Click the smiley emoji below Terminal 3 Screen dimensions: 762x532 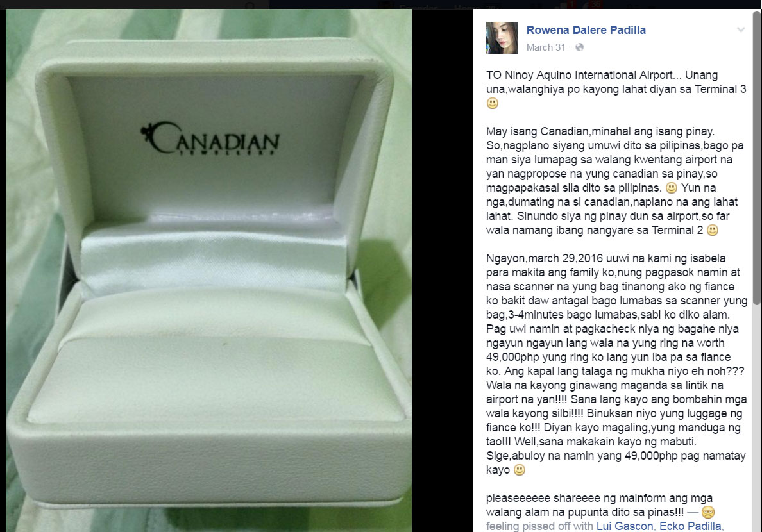point(493,103)
